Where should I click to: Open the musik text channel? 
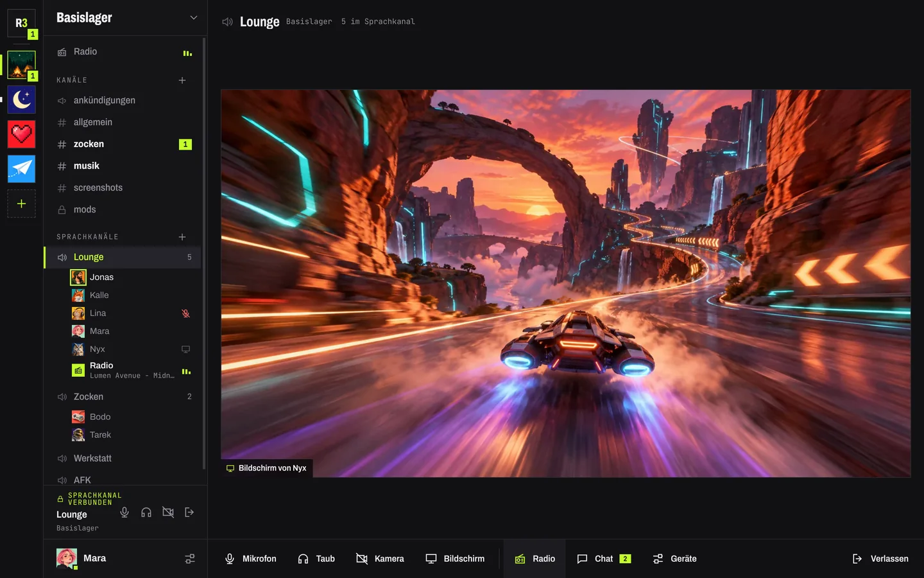[123, 166]
